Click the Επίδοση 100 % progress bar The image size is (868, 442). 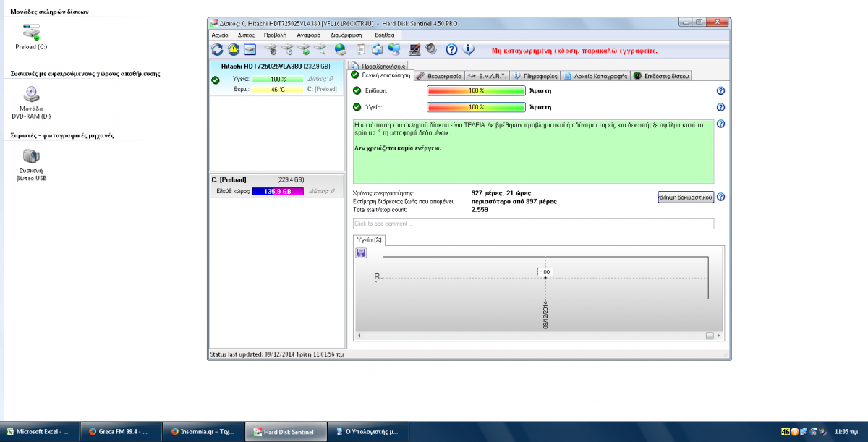476,90
